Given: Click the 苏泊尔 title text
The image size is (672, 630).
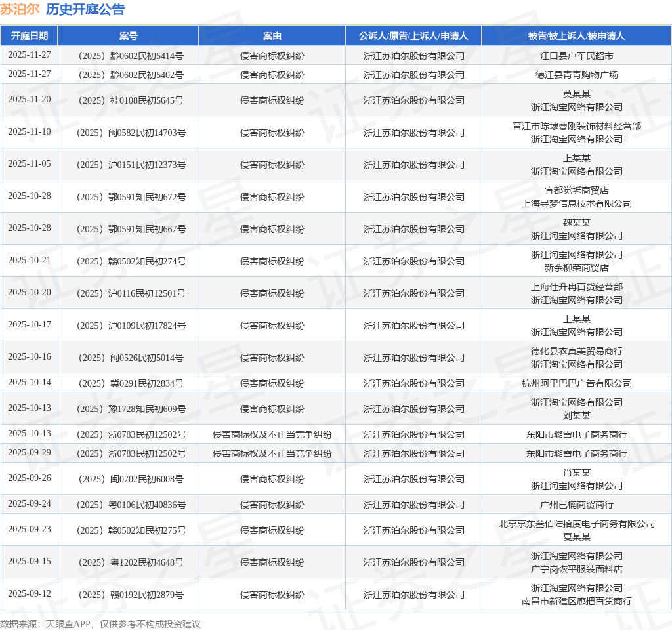Looking at the screenshot, I should tap(20, 9).
